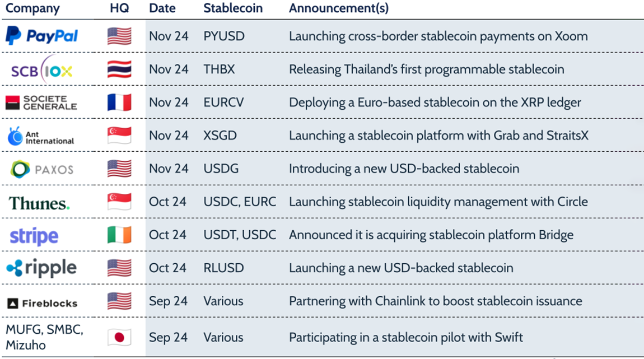Click the Company column header

(x=32, y=8)
